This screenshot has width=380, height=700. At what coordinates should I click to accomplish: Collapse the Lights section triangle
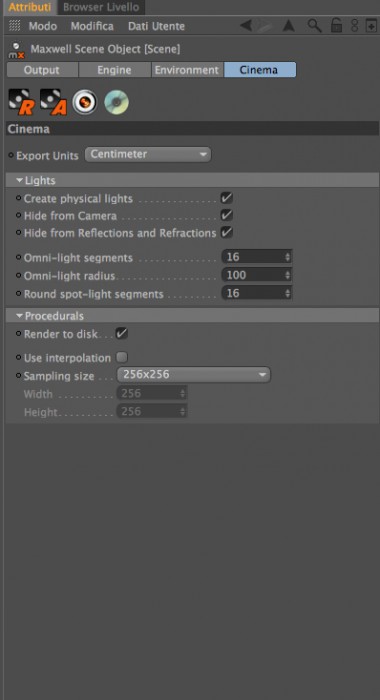19,180
